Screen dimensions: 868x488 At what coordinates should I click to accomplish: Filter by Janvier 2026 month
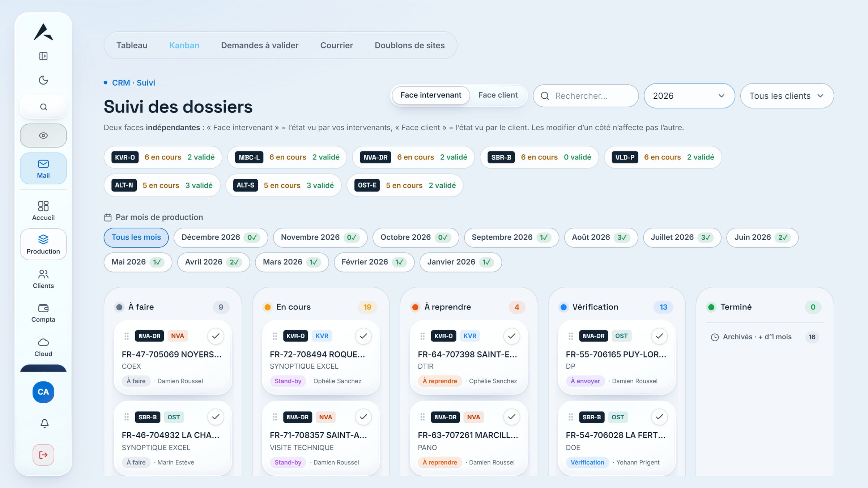[460, 262]
